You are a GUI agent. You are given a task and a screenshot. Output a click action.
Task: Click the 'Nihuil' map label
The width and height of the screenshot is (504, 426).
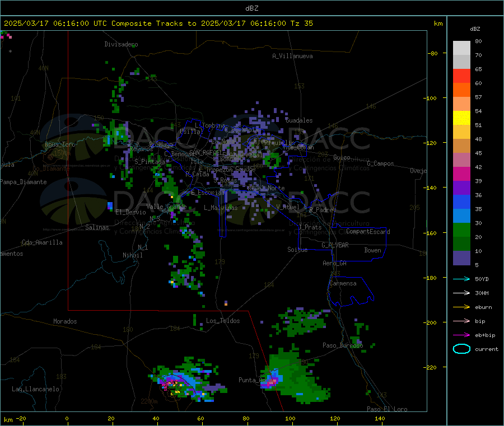[132, 255]
